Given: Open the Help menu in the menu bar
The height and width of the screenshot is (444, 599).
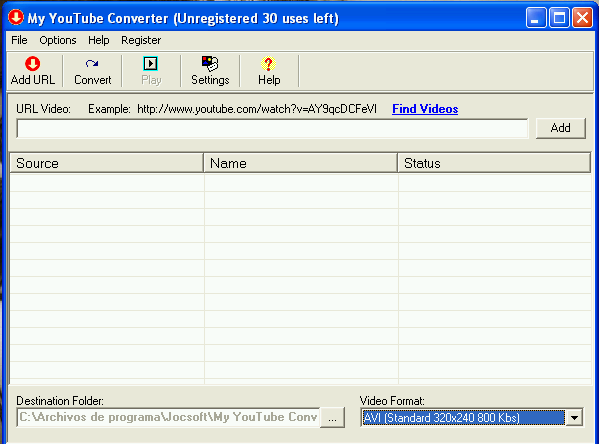Looking at the screenshot, I should 99,40.
